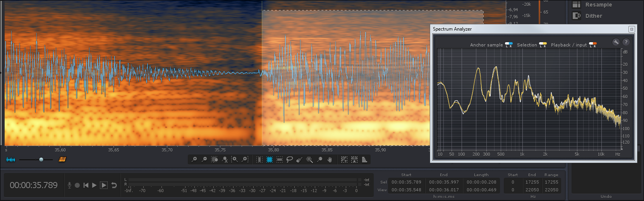Edit selection end frequency 17255
This screenshot has height=201, width=644.
(x=532, y=182)
